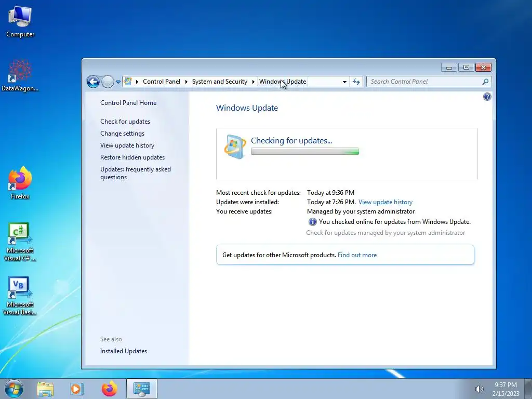Close the Windows Update window
The width and height of the screenshot is (532, 399).
click(x=484, y=68)
